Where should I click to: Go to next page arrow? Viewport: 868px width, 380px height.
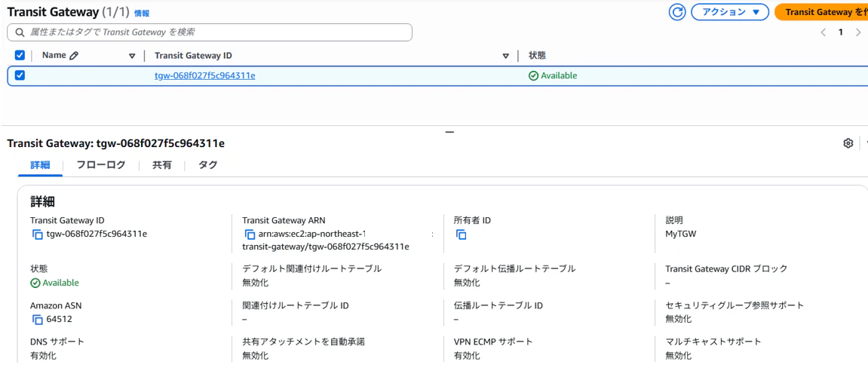pos(858,32)
